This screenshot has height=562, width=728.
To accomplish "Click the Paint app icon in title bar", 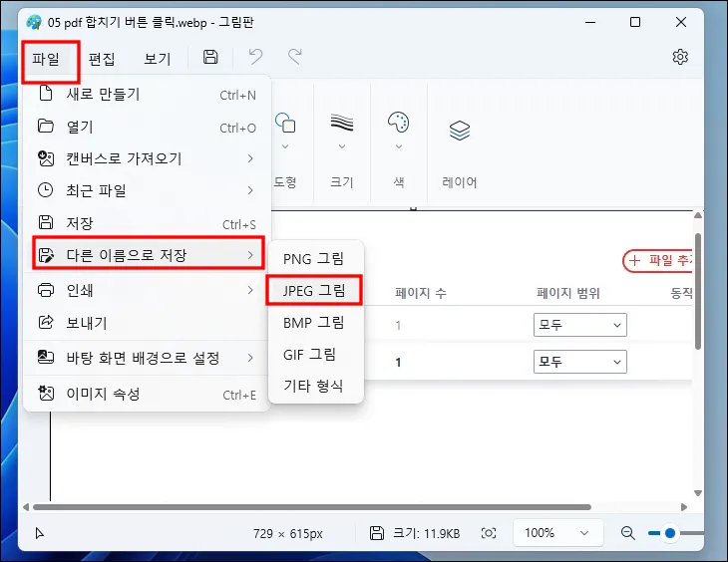I will [x=34, y=22].
